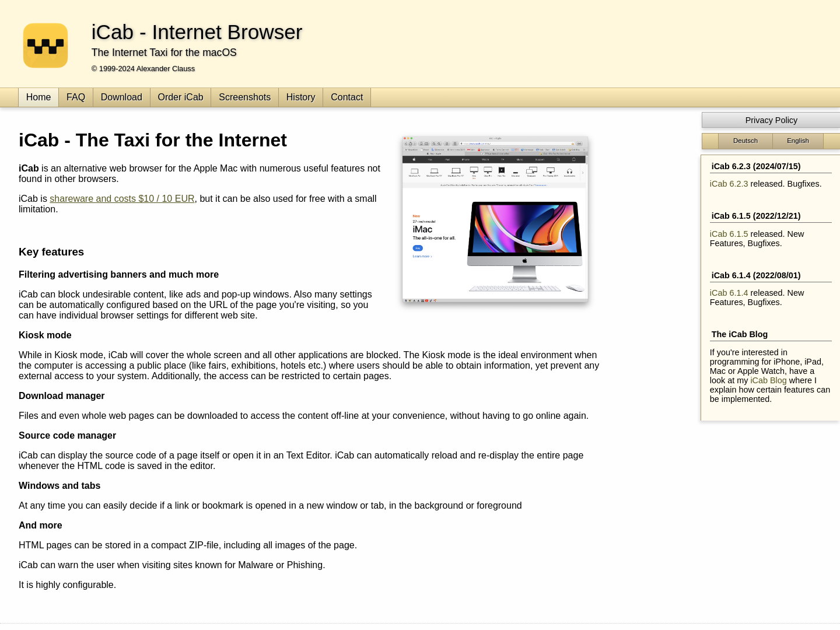Click the Filtering advertising banners heading
Viewport: 840px width, 630px height.
click(x=119, y=275)
